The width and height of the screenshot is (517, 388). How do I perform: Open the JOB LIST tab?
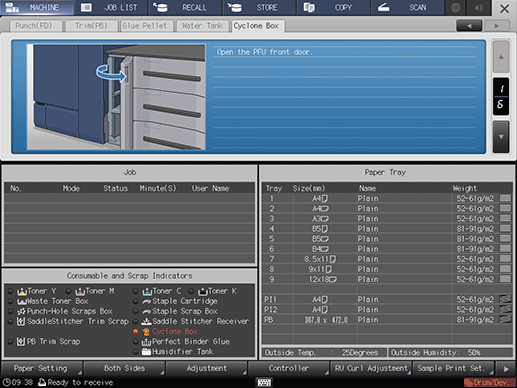tap(111, 7)
